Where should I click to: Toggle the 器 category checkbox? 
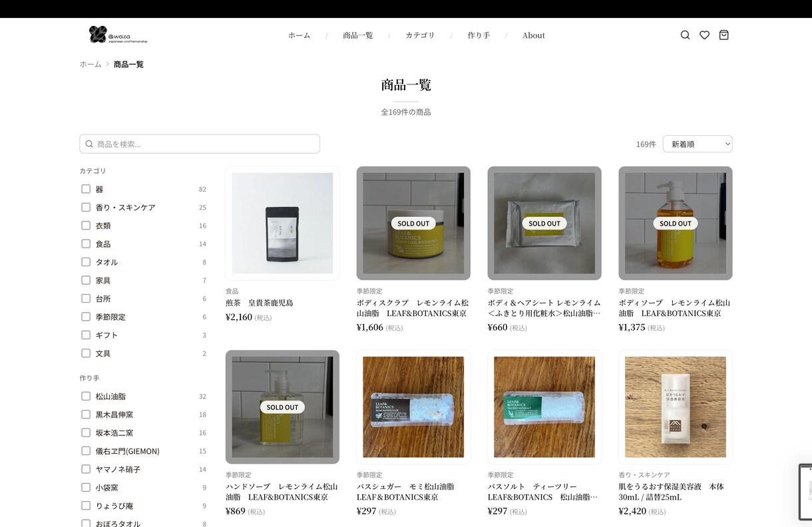(x=86, y=189)
